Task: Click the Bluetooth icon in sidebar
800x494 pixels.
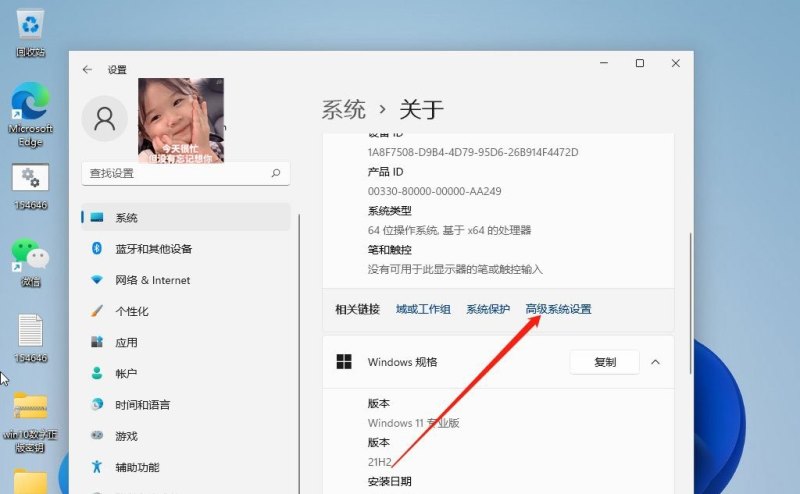Action: (x=97, y=249)
